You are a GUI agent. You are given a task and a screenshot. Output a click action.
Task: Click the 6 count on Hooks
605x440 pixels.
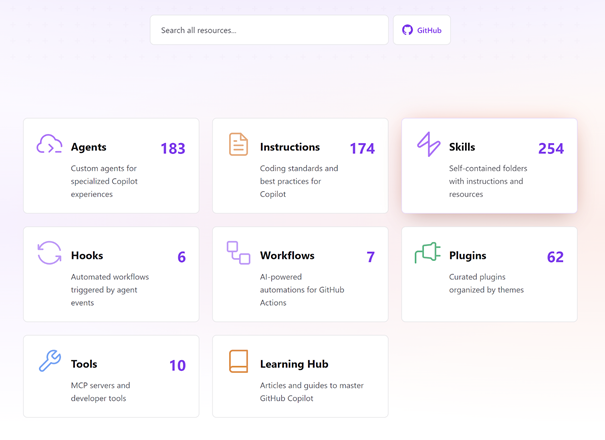coord(181,257)
